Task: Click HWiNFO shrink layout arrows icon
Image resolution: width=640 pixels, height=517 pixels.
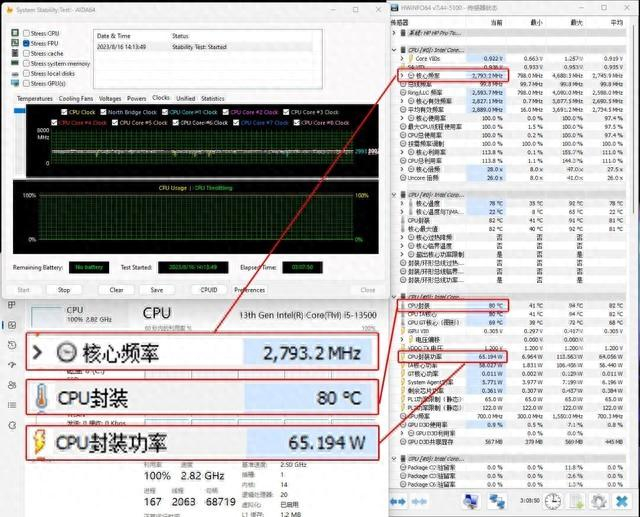Action: point(419,501)
